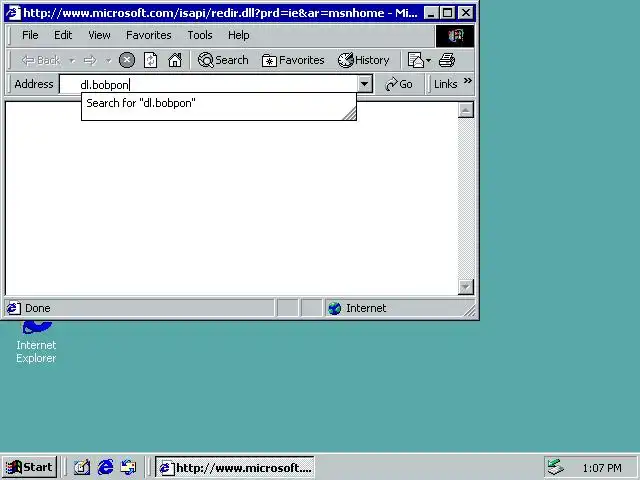Stop page loading with the Stop icon
640x480 pixels.
pyautogui.click(x=127, y=60)
